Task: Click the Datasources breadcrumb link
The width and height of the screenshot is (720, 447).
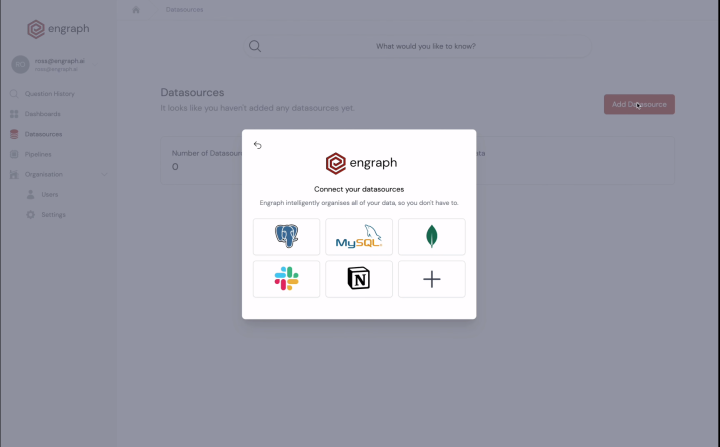Action: coord(185,10)
